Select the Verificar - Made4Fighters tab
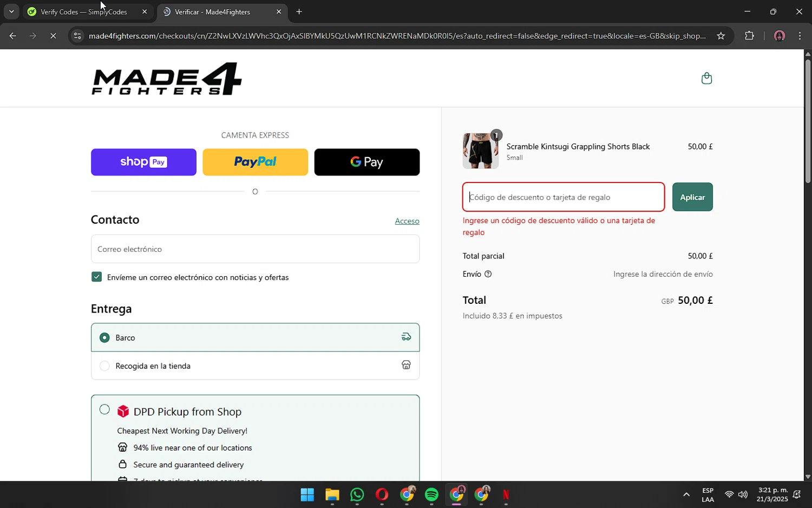This screenshot has height=508, width=812. (x=222, y=11)
